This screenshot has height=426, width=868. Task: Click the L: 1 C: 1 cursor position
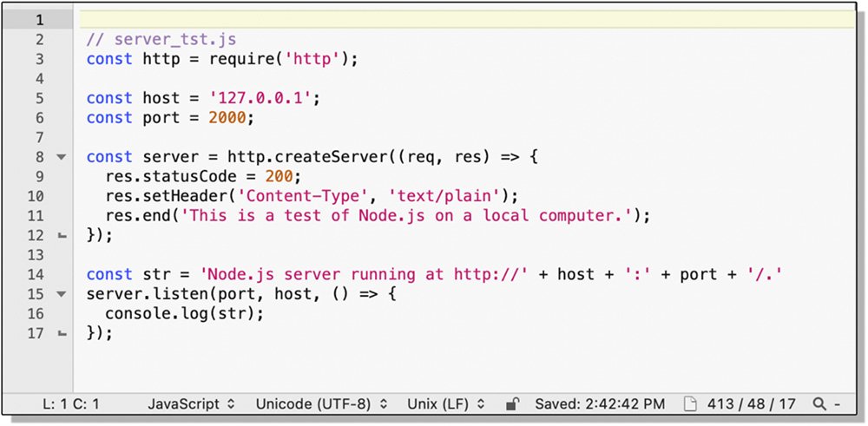click(x=71, y=403)
